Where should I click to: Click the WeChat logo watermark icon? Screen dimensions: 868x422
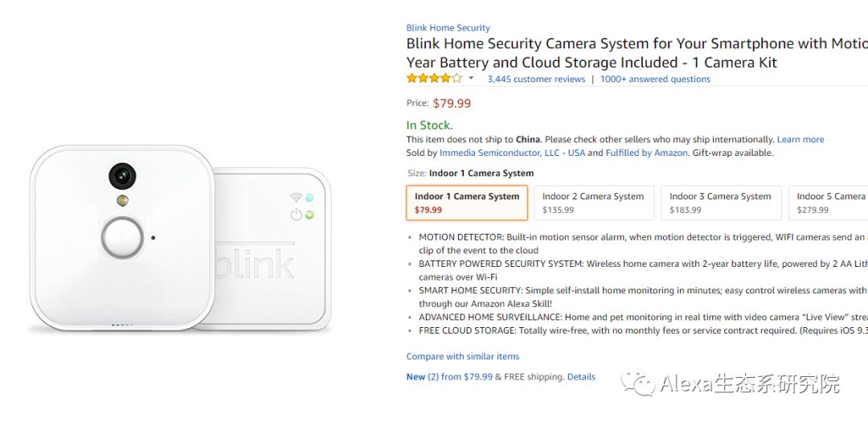pos(641,383)
